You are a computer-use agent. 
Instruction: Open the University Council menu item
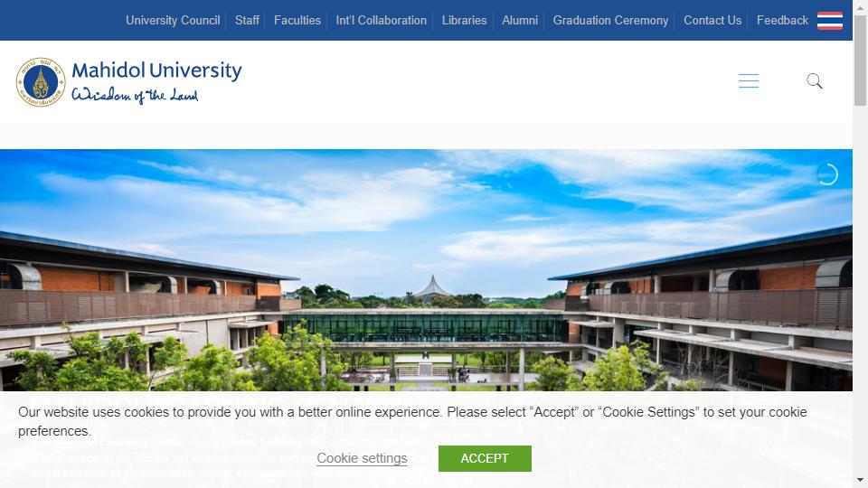(173, 21)
